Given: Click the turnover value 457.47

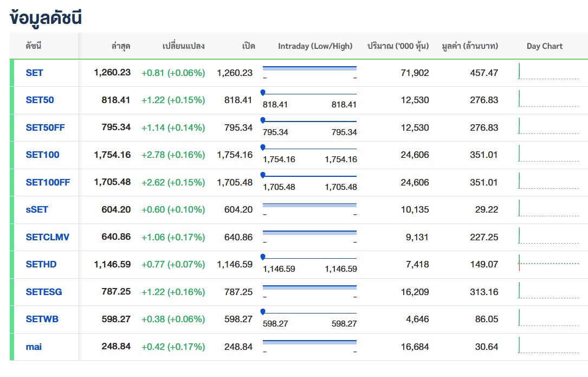Looking at the screenshot, I should (484, 73).
